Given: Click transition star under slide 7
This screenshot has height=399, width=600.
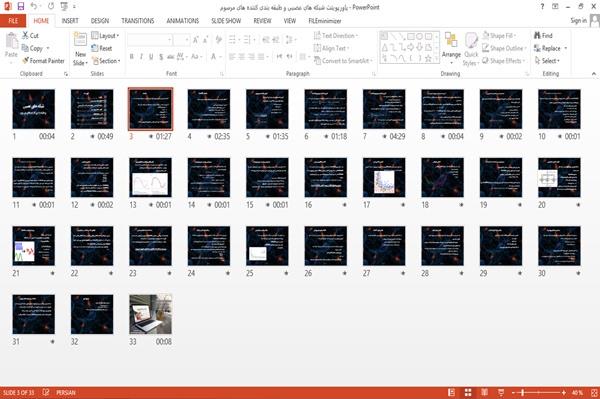Looking at the screenshot, I should 385,136.
